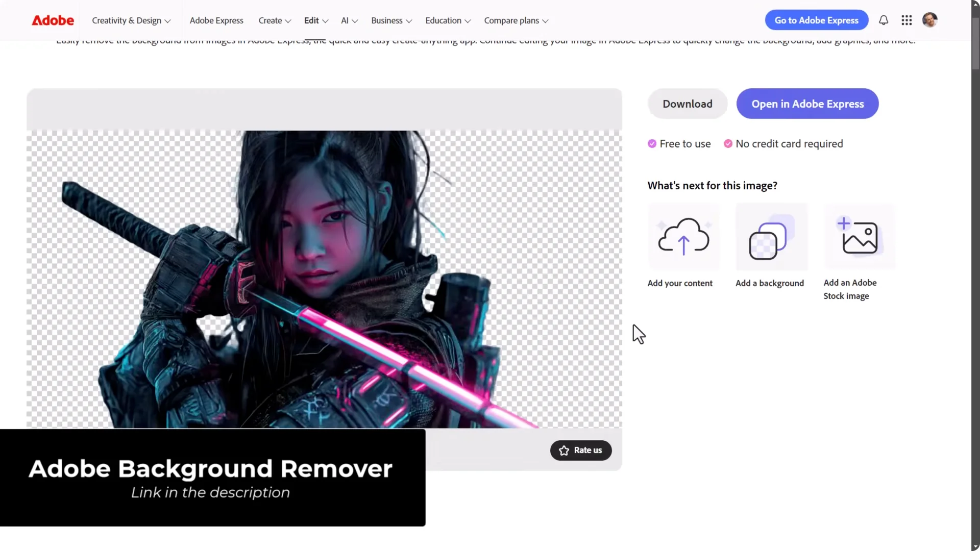Click your profile avatar

[929, 20]
